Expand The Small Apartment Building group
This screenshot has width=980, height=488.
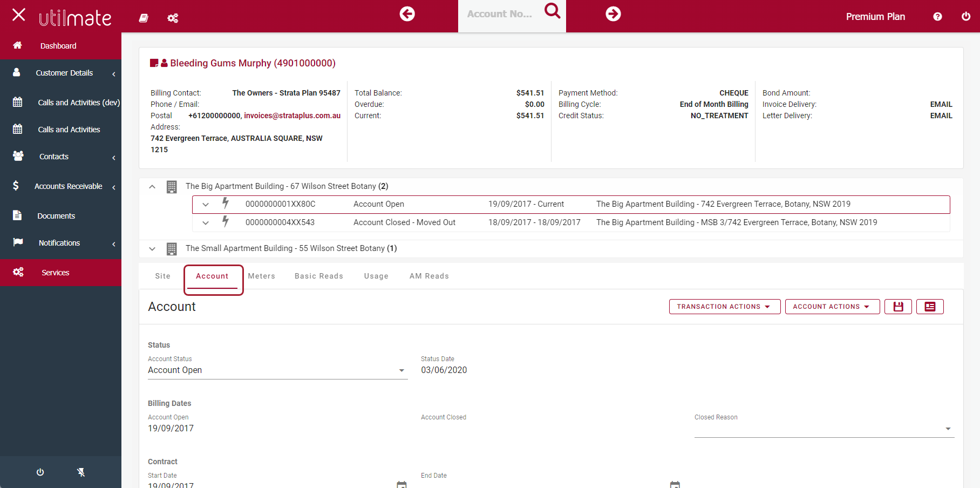[x=152, y=249]
